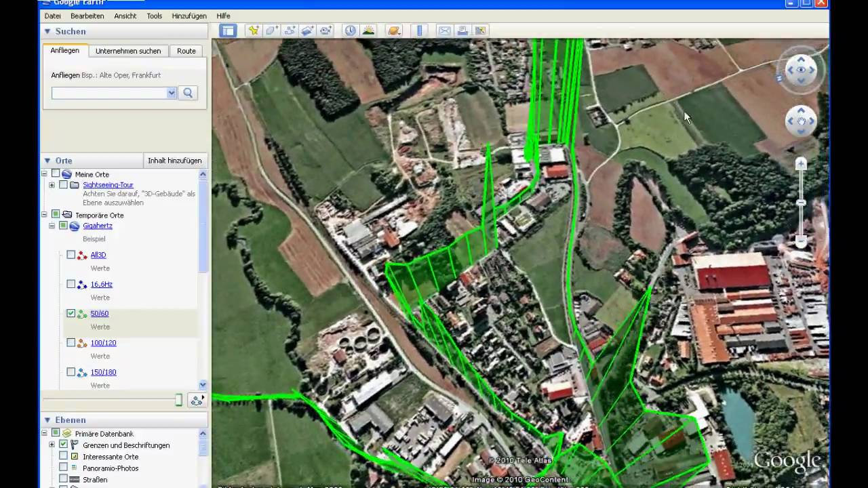The height and width of the screenshot is (488, 868).
Task: Open the All3D link
Action: [98, 255]
